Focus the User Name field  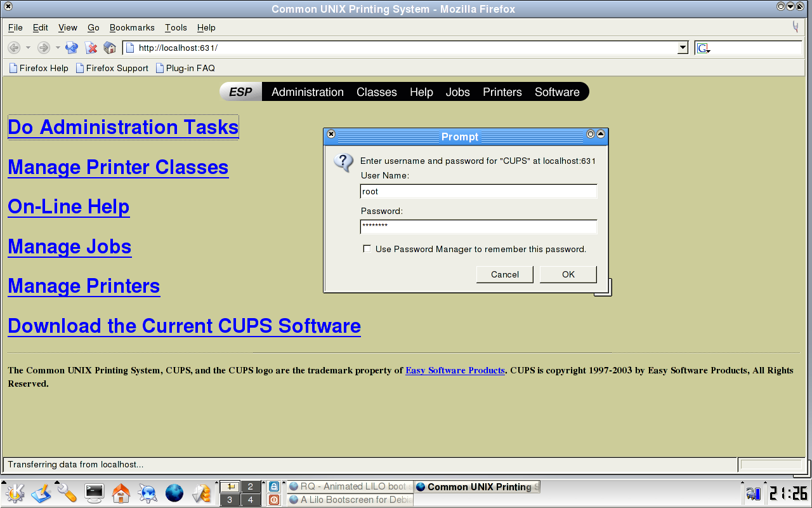[479, 191]
